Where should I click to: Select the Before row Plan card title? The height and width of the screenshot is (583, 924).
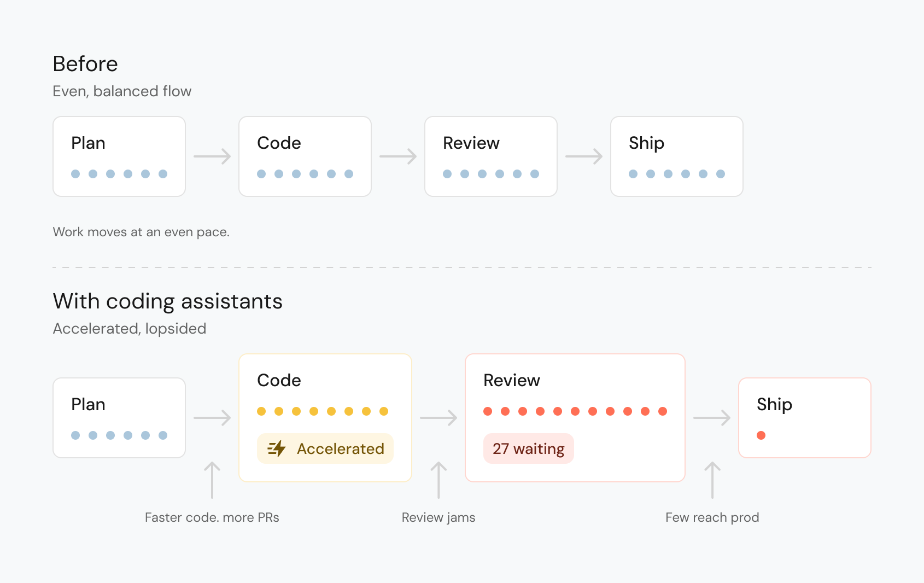(x=88, y=143)
